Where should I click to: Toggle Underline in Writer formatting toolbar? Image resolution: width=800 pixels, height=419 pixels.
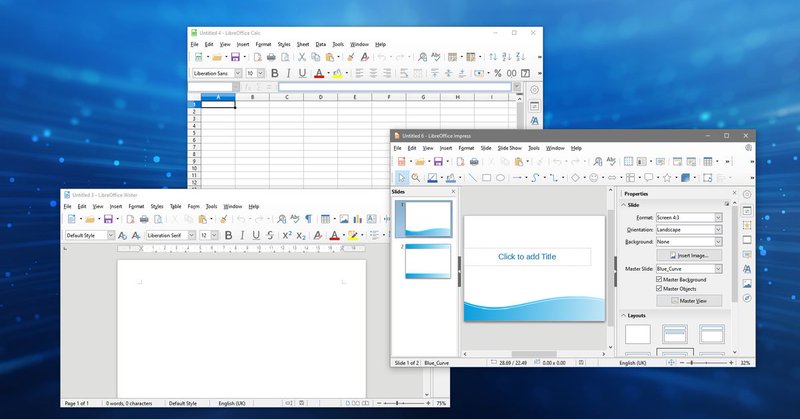coord(256,235)
